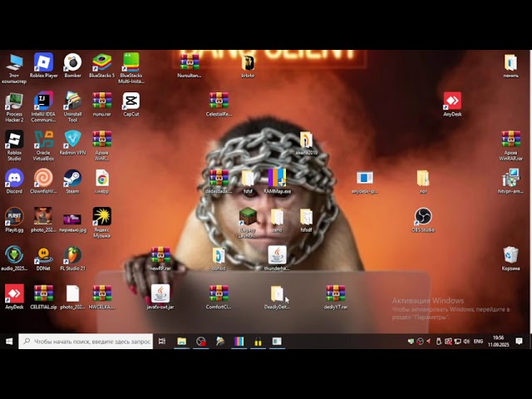Select the ComfortCl... archive icon
Viewport: 532px width, 399px height.
pyautogui.click(x=219, y=298)
